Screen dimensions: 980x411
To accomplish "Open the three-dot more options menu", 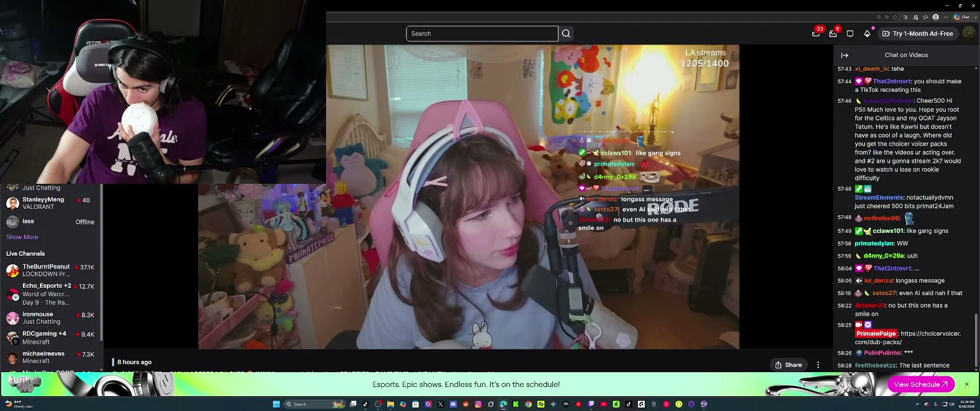I will (x=818, y=365).
